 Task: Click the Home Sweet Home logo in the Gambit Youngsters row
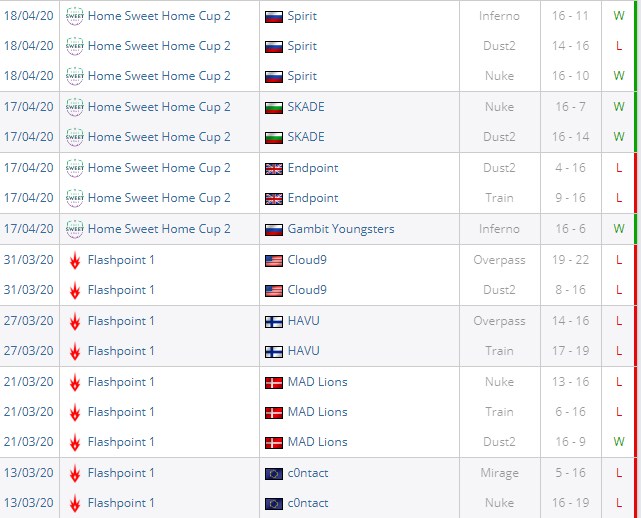(74, 229)
